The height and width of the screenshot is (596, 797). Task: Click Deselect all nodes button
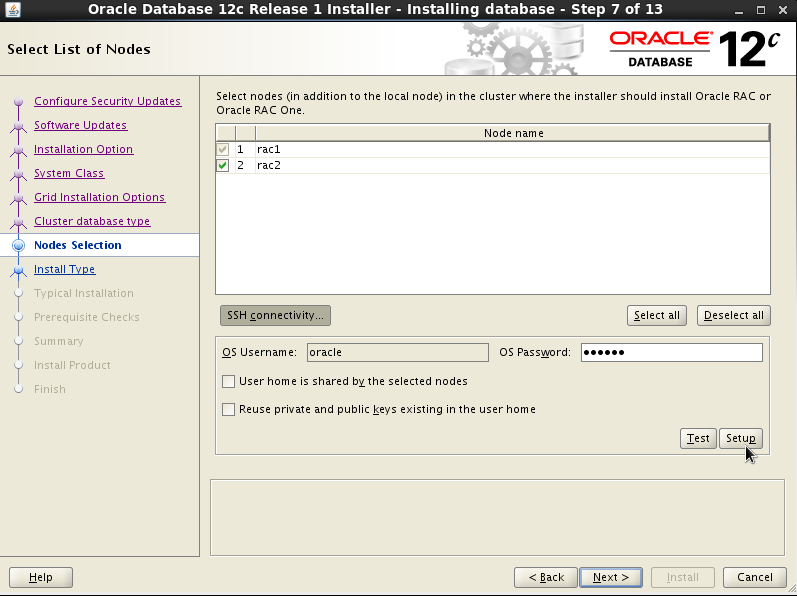(733, 315)
